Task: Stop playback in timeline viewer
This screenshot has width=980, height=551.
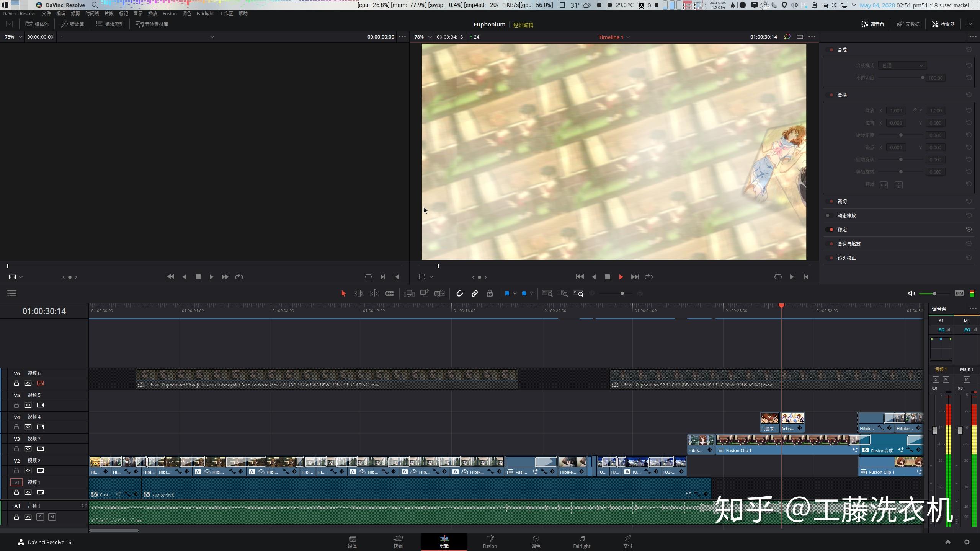Action: pyautogui.click(x=608, y=277)
